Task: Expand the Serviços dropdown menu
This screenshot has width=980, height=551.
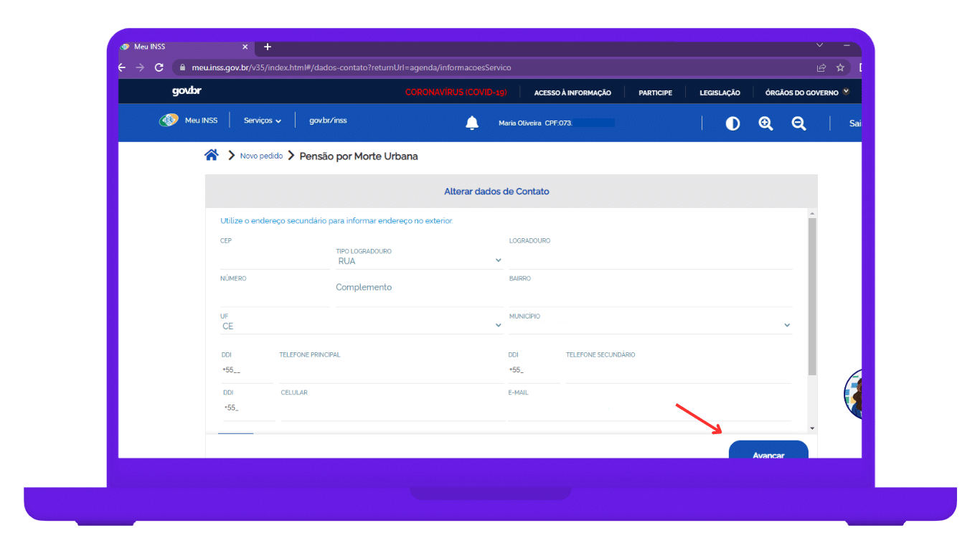Action: (262, 121)
